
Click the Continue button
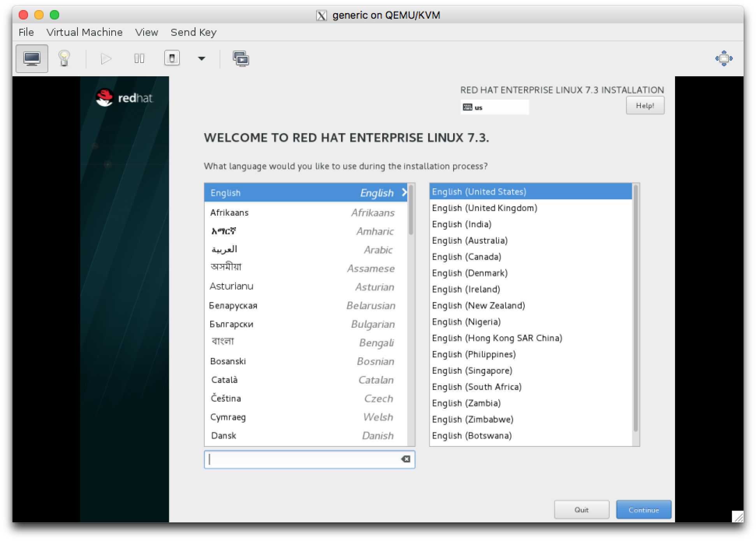coord(644,510)
